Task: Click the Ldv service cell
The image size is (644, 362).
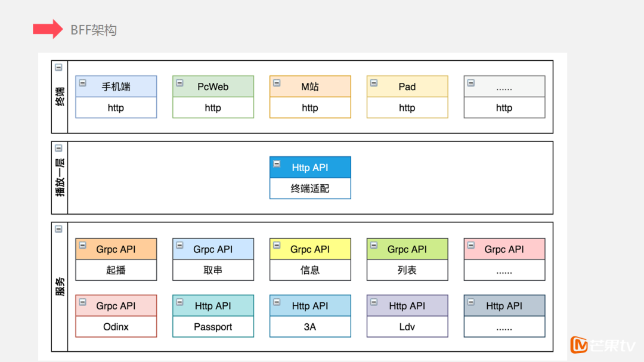Action: (x=407, y=327)
